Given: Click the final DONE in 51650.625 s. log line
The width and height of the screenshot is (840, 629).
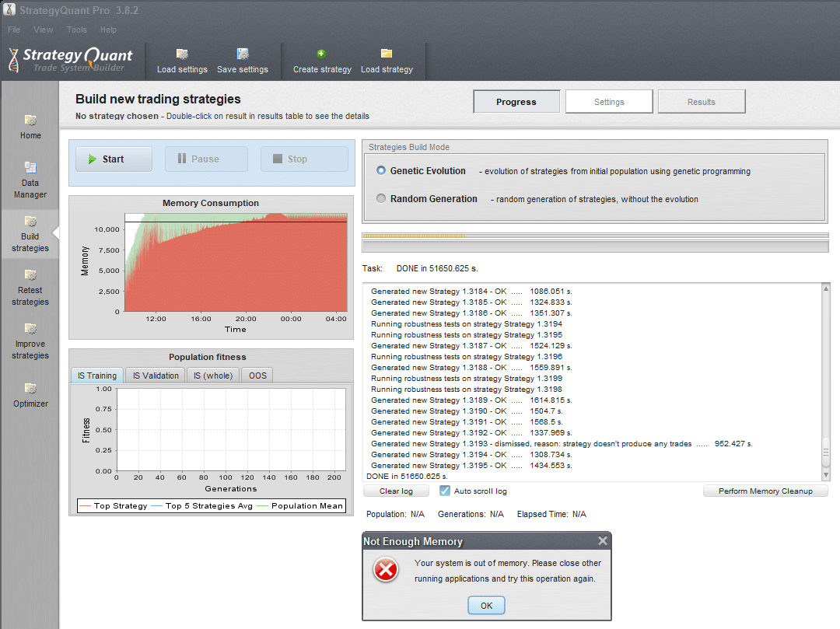Looking at the screenshot, I should tap(407, 477).
